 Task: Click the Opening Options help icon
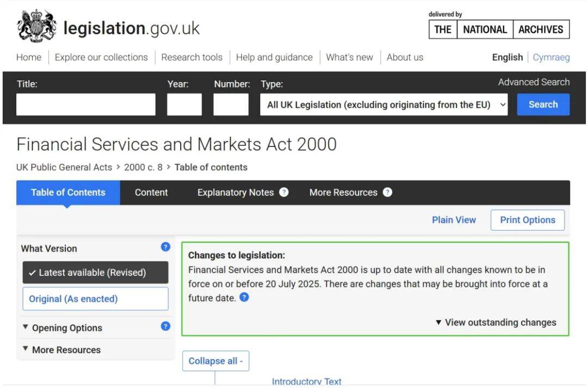point(166,326)
